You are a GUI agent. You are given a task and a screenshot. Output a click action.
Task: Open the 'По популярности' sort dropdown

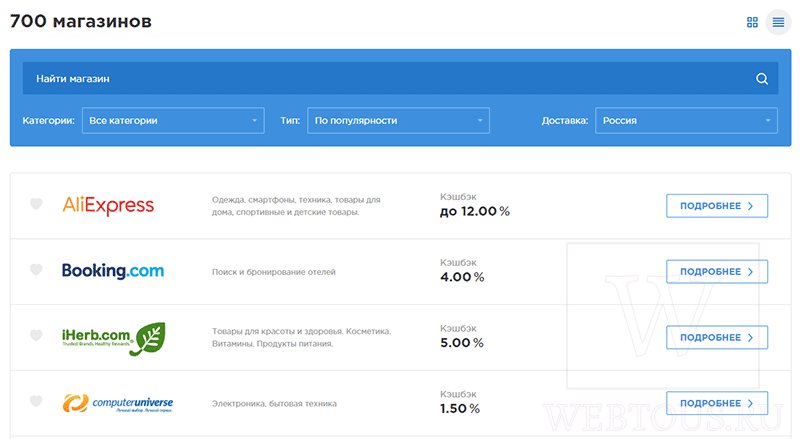pyautogui.click(x=398, y=120)
